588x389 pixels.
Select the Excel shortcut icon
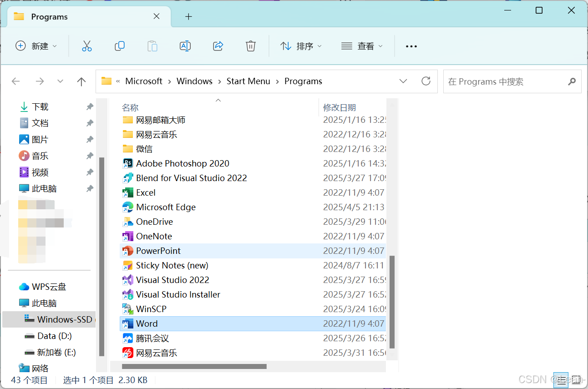(x=128, y=193)
